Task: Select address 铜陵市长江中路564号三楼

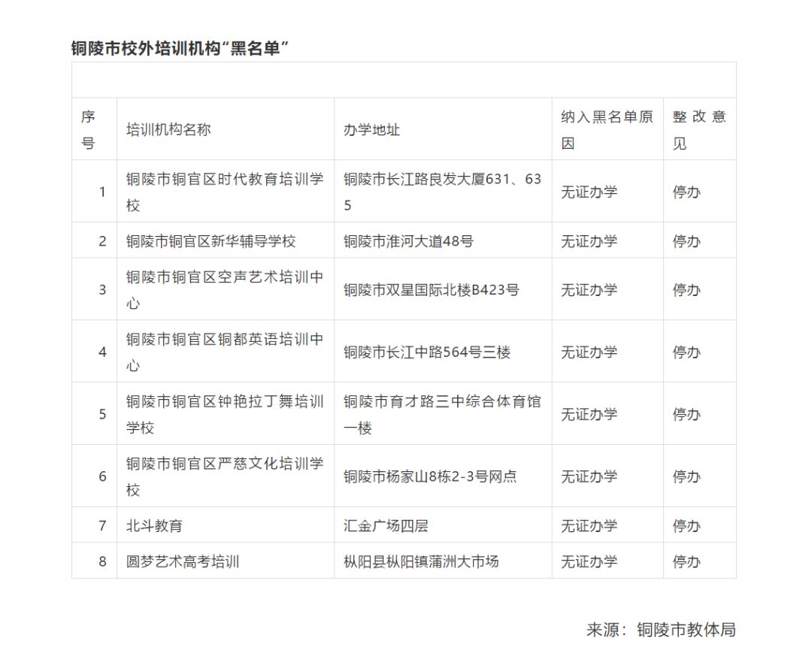Action: click(443, 352)
